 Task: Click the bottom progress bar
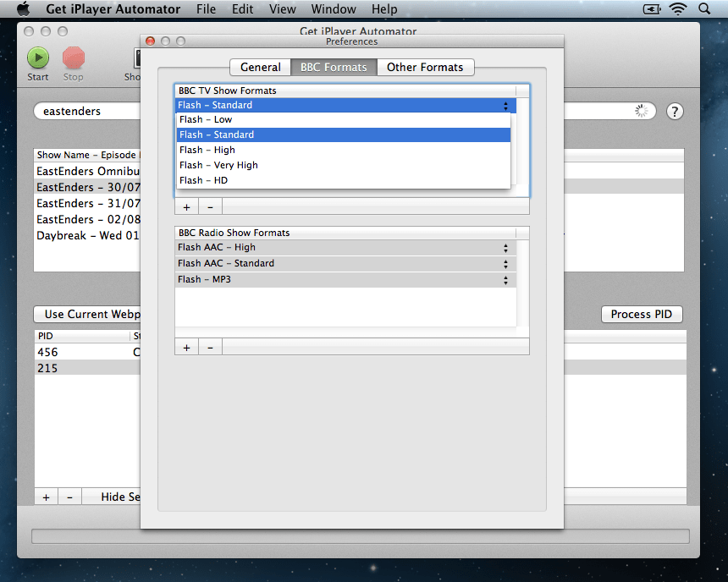click(x=361, y=536)
